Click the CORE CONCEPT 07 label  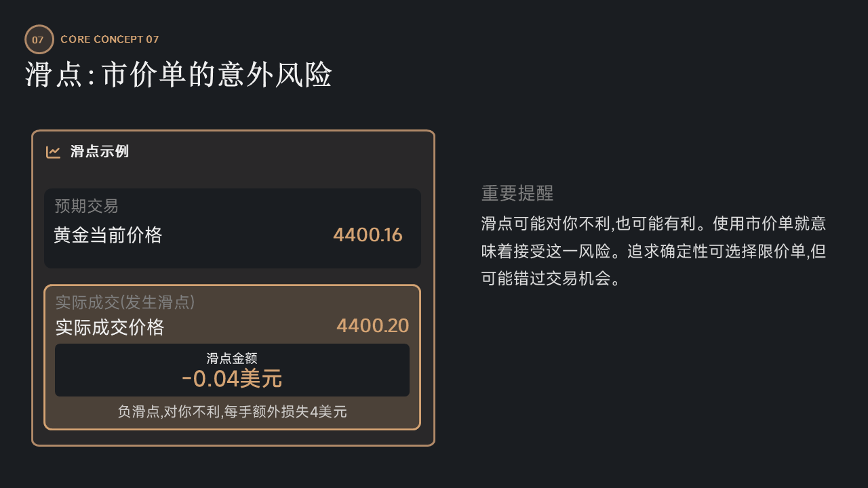pos(110,39)
